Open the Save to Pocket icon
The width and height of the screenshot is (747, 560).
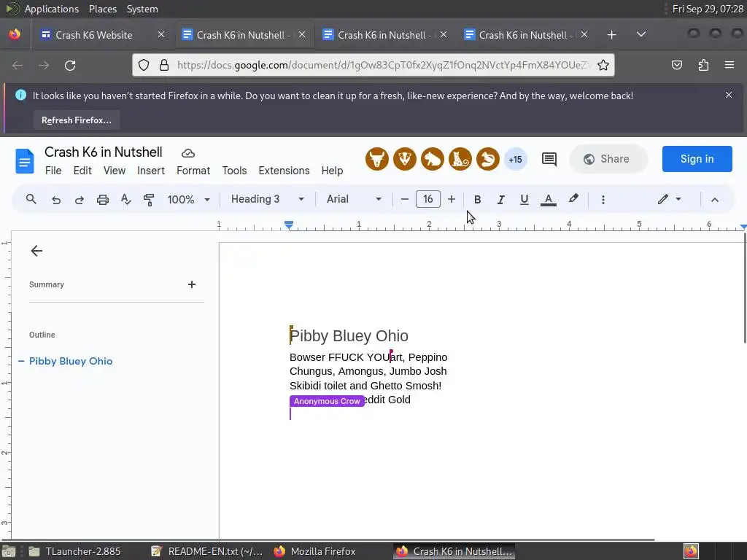[x=676, y=65]
